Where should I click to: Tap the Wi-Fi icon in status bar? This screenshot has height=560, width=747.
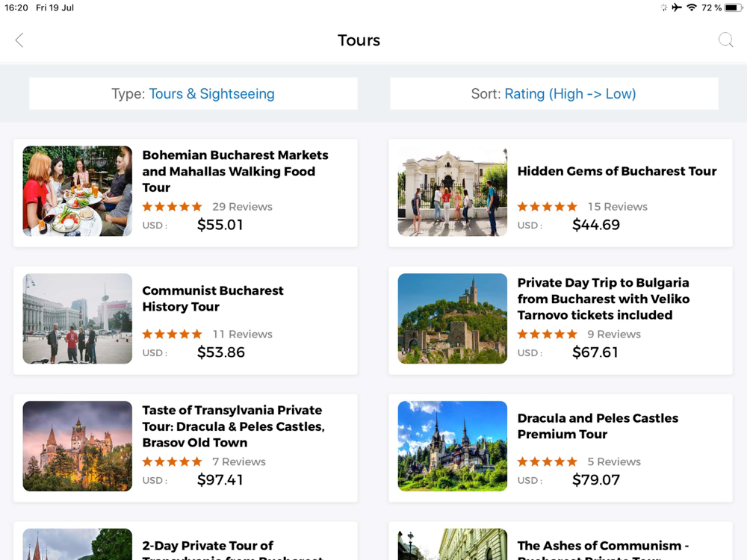692,7
